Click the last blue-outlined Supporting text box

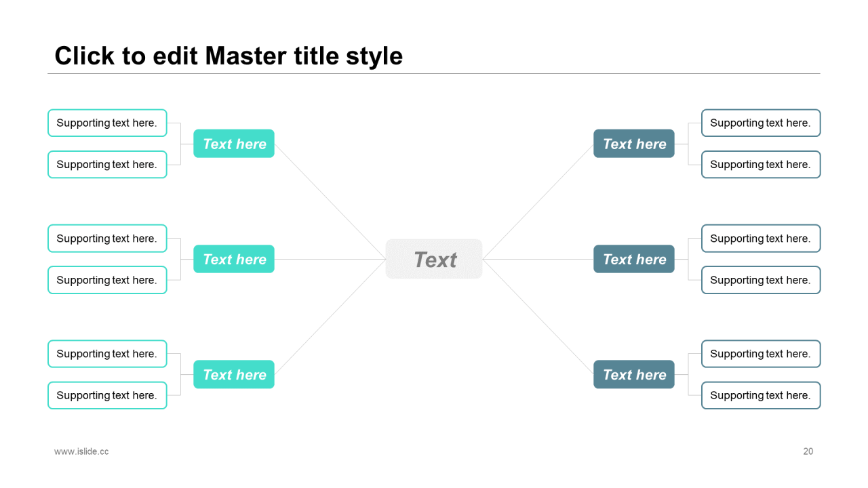[x=761, y=395]
